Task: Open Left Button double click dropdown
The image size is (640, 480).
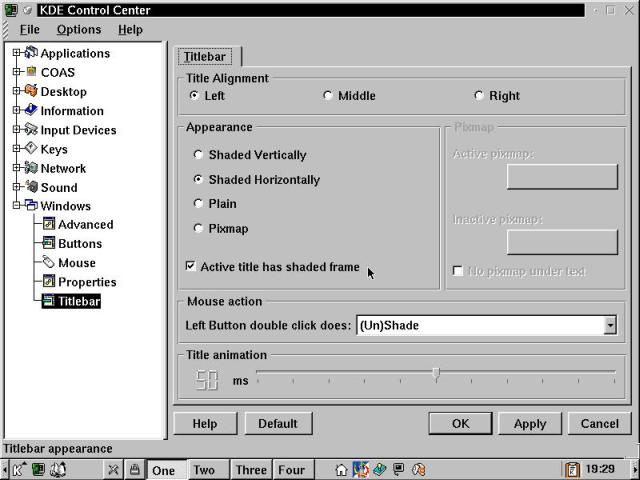Action: click(x=610, y=325)
